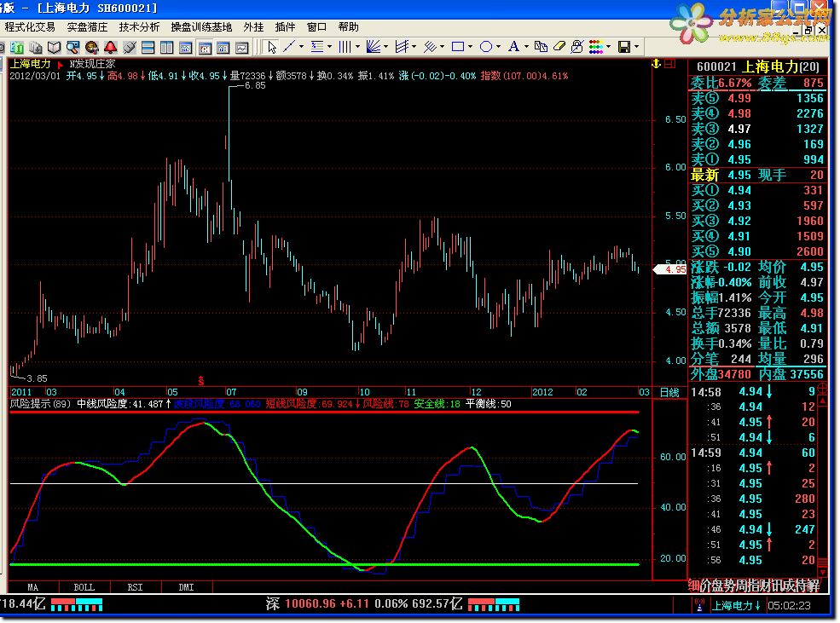Switch to the MA indicator tab
840x623 pixels.
[x=32, y=588]
